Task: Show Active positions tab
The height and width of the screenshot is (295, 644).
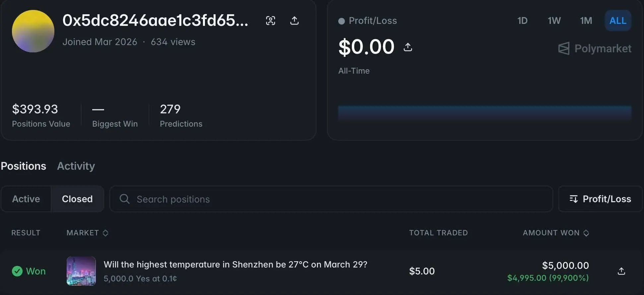Action: (x=26, y=199)
